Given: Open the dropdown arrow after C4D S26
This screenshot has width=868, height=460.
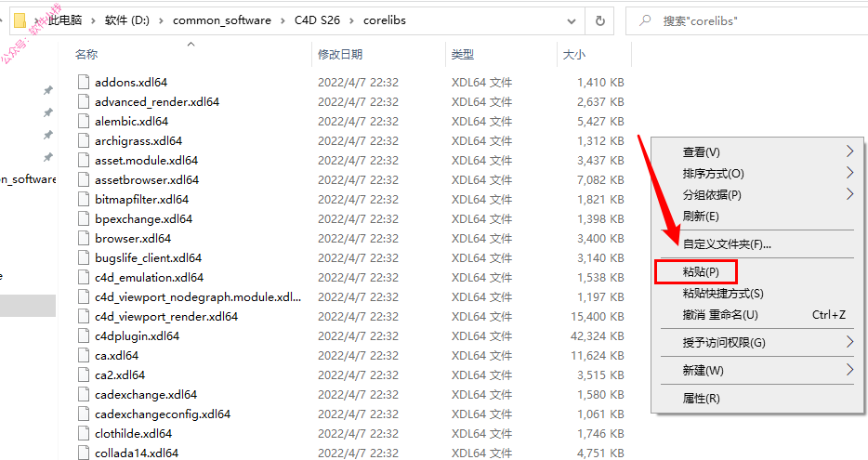Looking at the screenshot, I should 351,21.
